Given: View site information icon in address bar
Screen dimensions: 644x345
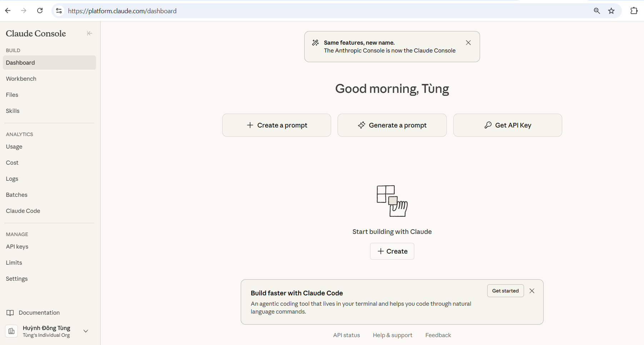Looking at the screenshot, I should 59,11.
